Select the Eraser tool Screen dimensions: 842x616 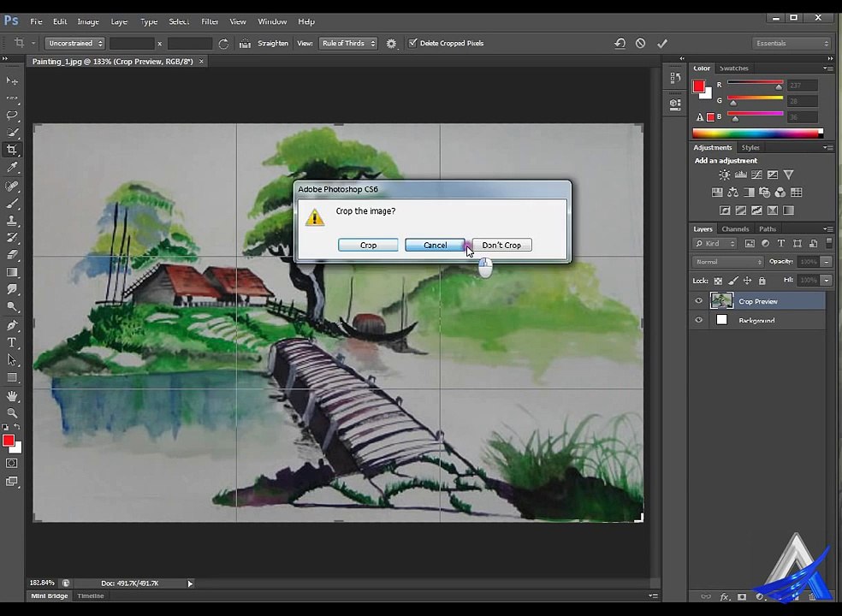[x=12, y=255]
